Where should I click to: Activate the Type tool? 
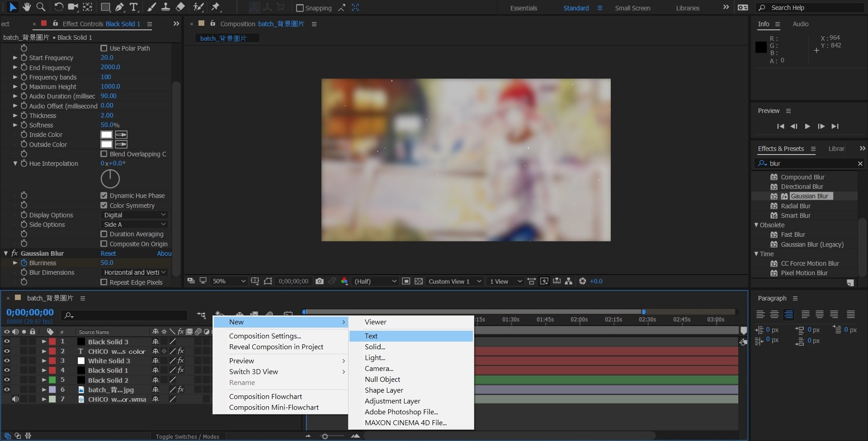point(134,7)
